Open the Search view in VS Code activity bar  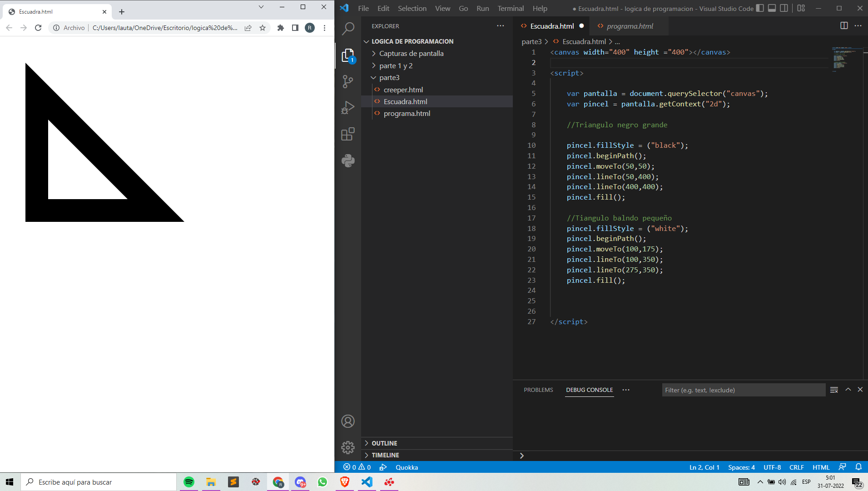348,29
